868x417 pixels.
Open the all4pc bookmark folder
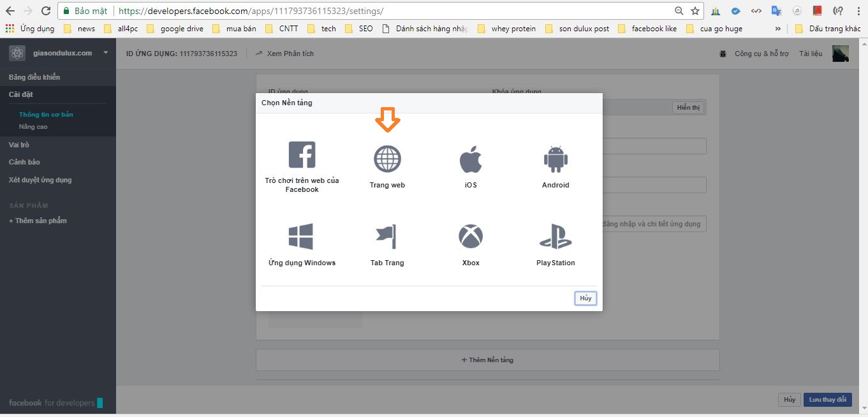click(121, 29)
